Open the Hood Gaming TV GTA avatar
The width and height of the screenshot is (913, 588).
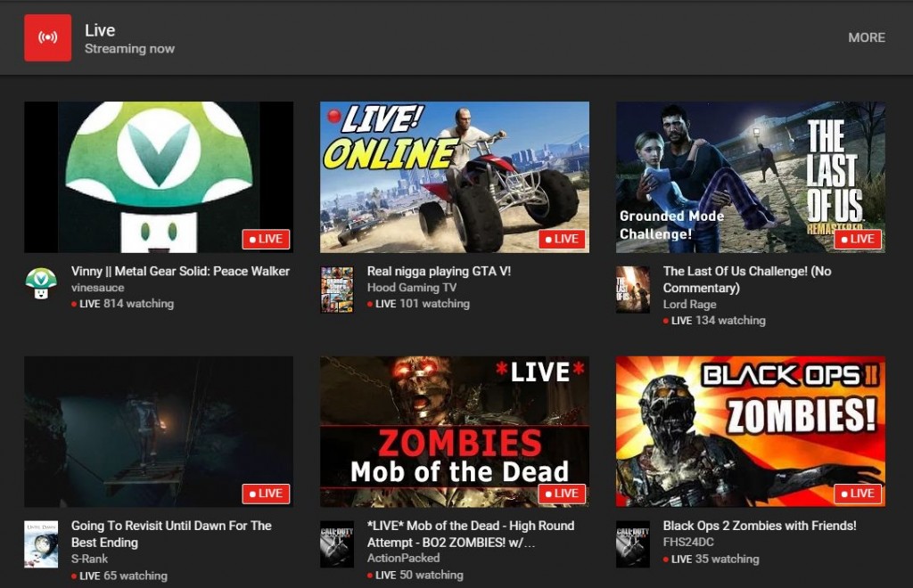[x=337, y=290]
